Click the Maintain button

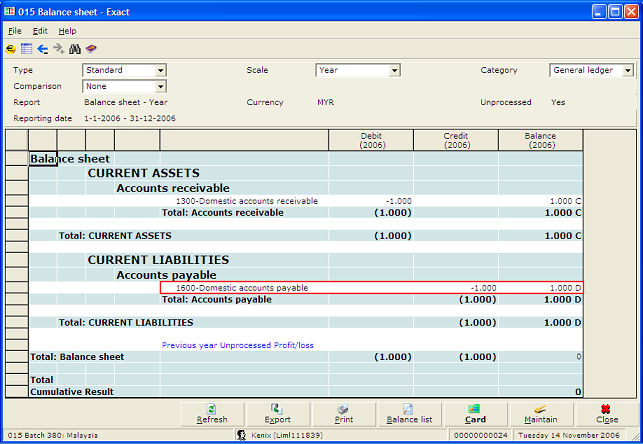tap(541, 414)
